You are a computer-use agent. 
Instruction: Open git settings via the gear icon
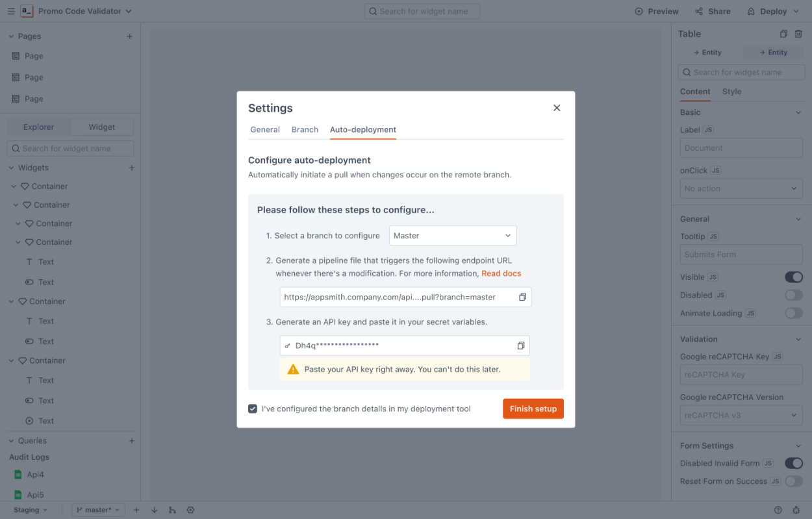[x=190, y=510]
